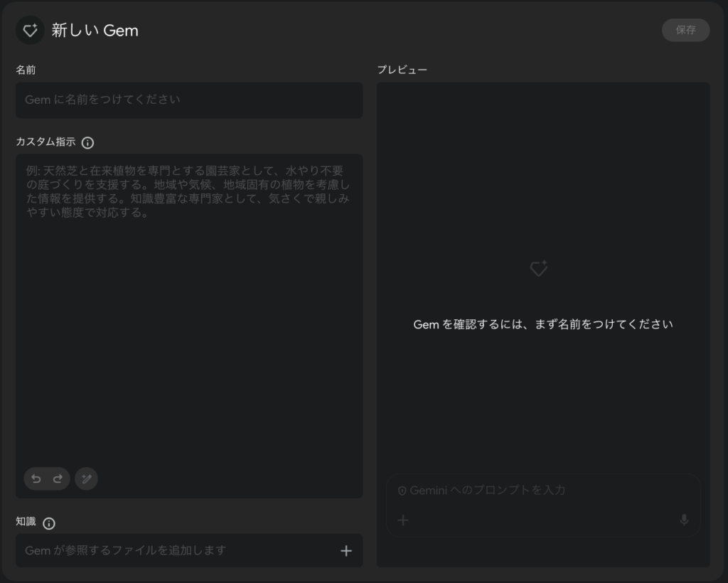This screenshot has height=583, width=728.
Task: Undo the last instruction edit
Action: point(36,479)
